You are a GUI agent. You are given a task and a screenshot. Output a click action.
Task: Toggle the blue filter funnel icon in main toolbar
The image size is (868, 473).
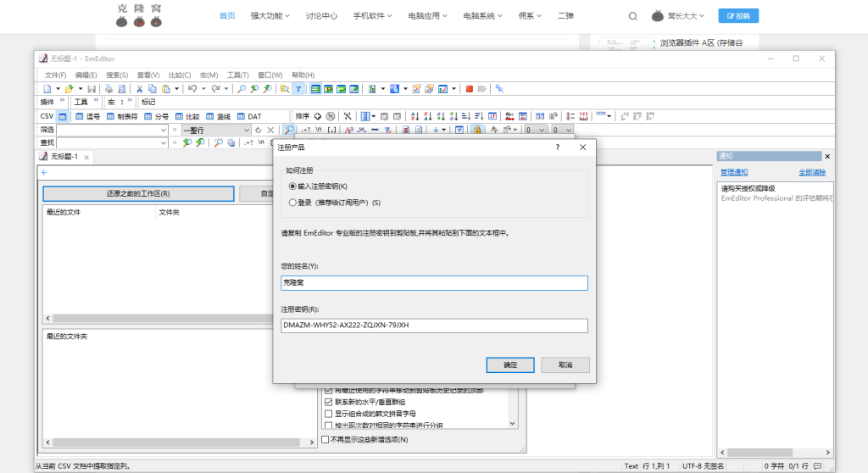298,89
